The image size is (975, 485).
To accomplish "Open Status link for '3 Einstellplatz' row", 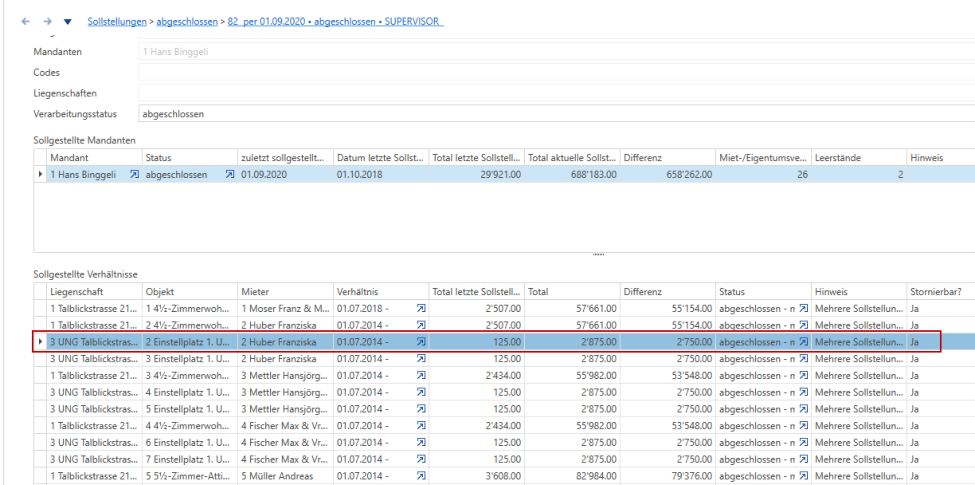I will (803, 358).
